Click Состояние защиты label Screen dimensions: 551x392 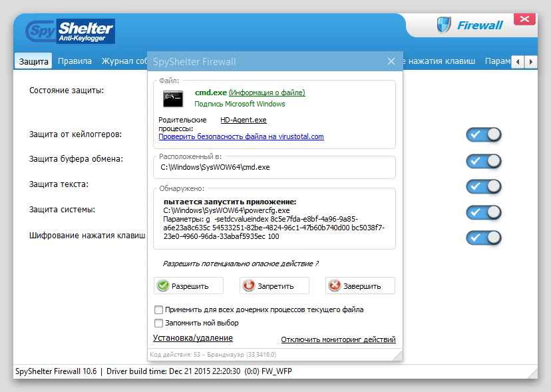(67, 91)
